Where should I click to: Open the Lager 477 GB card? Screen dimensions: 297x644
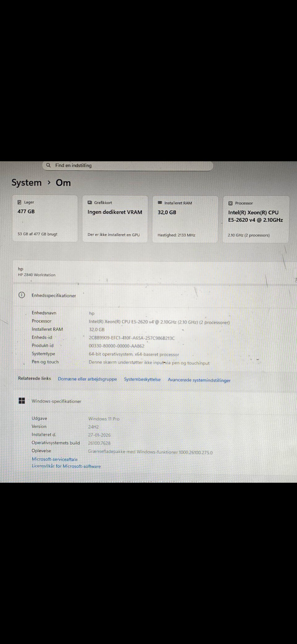point(45,218)
